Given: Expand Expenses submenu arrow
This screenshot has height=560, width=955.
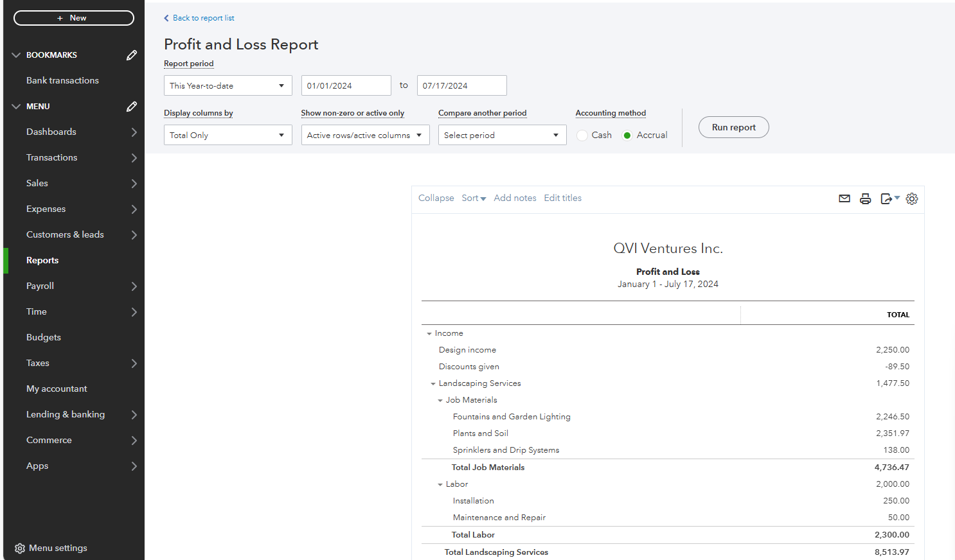Looking at the screenshot, I should [x=134, y=209].
